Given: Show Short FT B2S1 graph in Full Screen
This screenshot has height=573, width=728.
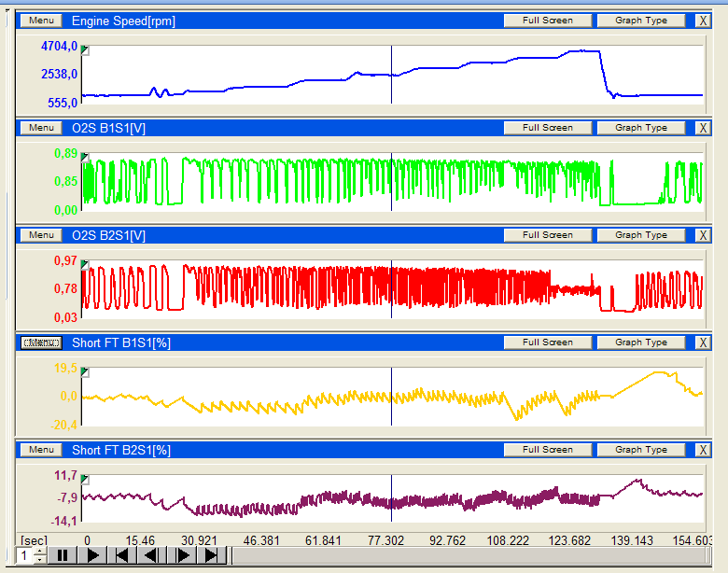Looking at the screenshot, I should tap(548, 450).
